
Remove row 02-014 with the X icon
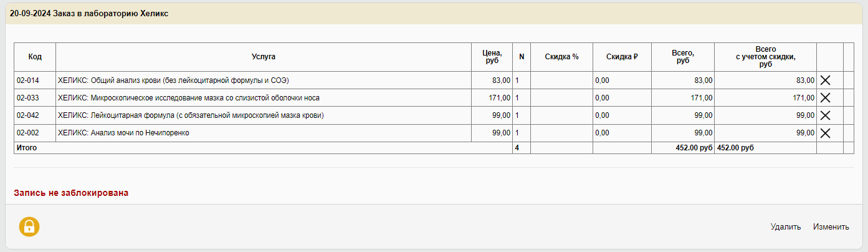click(x=825, y=80)
